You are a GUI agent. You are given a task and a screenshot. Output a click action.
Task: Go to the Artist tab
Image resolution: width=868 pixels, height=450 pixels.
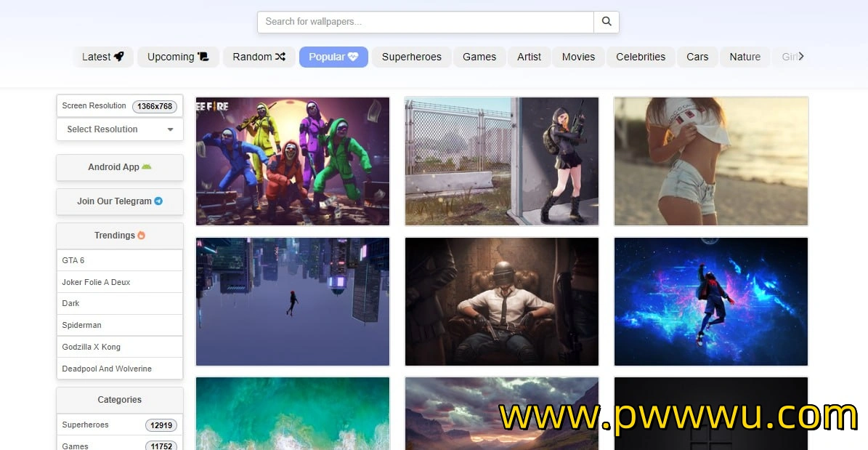pos(530,57)
